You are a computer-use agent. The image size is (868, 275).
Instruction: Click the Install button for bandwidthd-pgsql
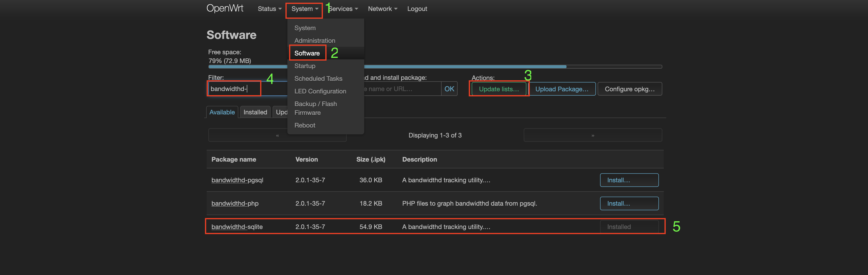(x=629, y=180)
